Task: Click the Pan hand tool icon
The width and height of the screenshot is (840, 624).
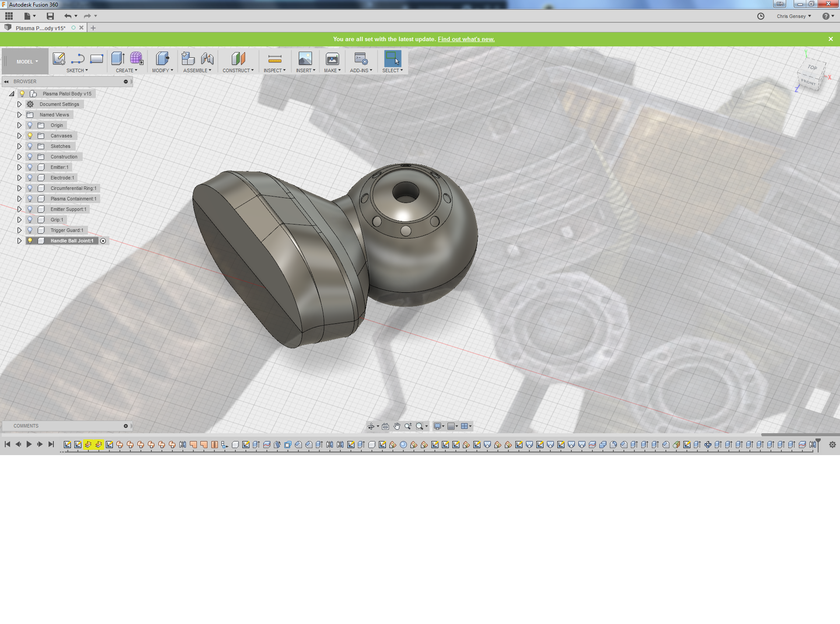Action: click(396, 426)
